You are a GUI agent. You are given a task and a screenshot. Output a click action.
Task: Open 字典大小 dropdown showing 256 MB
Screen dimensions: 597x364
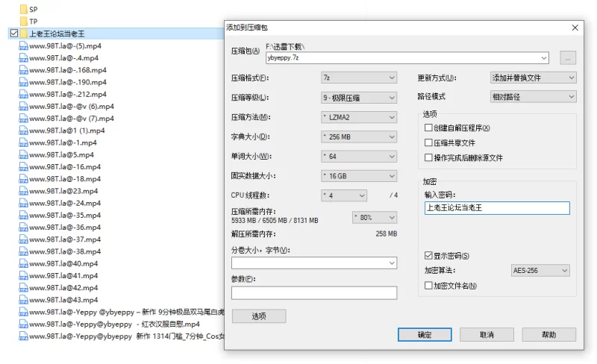click(x=359, y=136)
